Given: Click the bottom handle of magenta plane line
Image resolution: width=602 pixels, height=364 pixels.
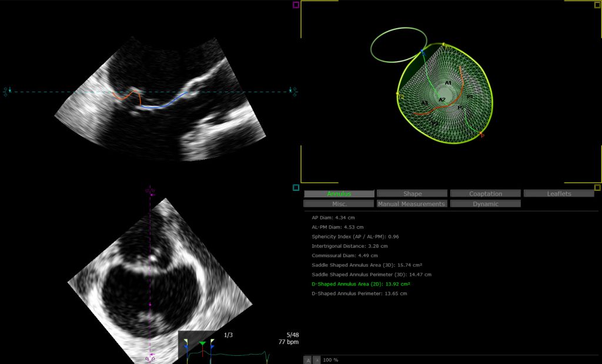Looking at the screenshot, I should click(150, 358).
